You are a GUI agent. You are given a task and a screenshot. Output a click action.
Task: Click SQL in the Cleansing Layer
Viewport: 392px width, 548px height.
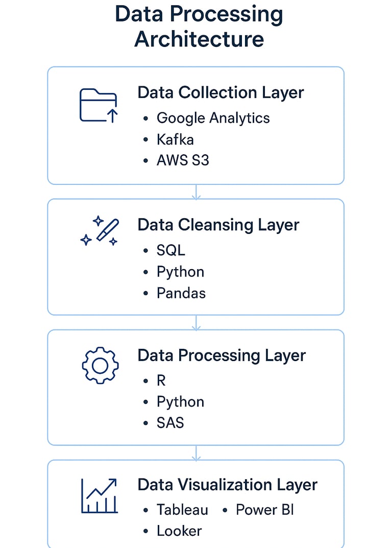[x=170, y=250]
